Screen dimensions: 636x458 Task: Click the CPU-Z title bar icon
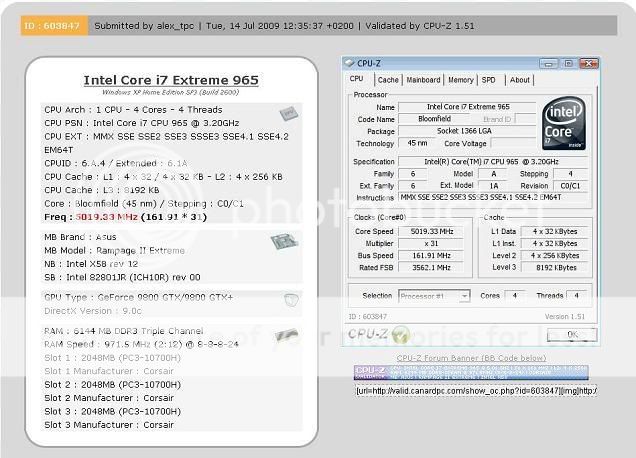(349, 63)
